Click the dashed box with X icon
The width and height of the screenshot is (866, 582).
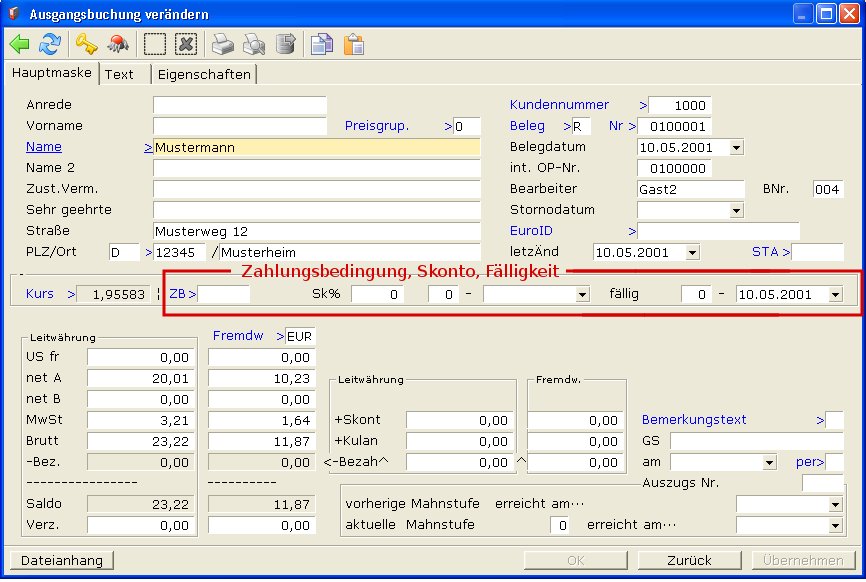coord(186,44)
